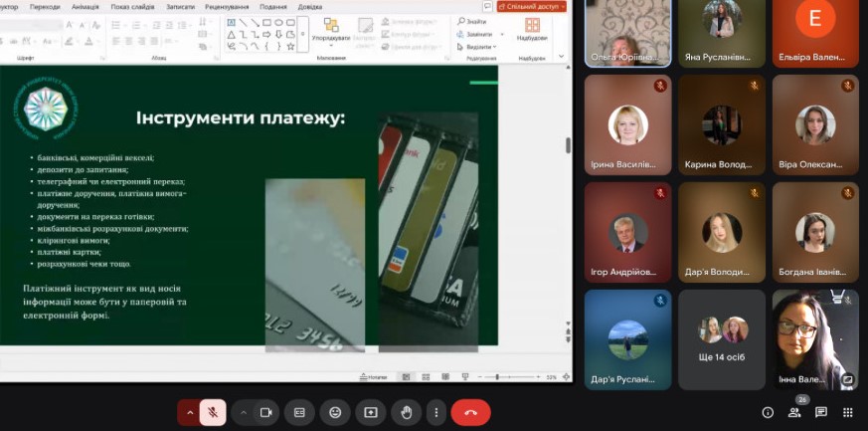The height and width of the screenshot is (431, 868).
Task: Expand the video settings arrow beside the camera
Action: tap(244, 412)
